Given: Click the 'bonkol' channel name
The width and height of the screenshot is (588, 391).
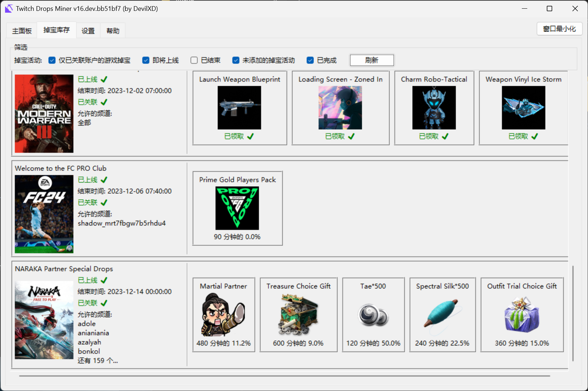Looking at the screenshot, I should [89, 352].
